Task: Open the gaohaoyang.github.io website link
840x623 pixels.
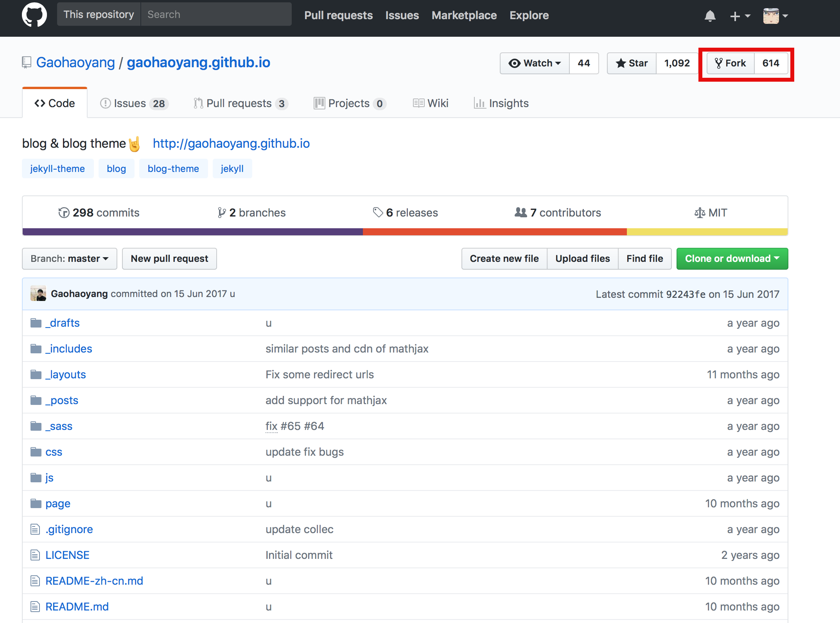Action: [231, 143]
